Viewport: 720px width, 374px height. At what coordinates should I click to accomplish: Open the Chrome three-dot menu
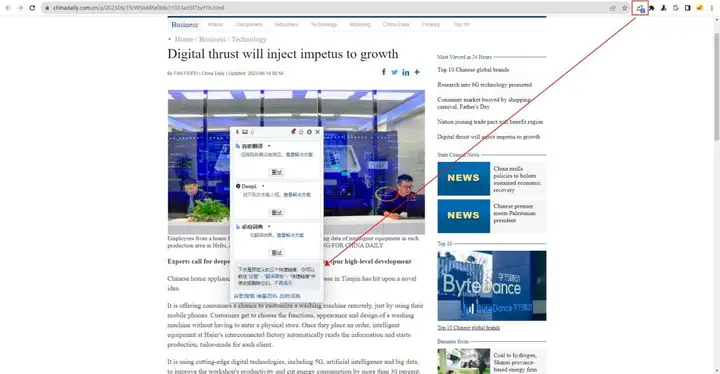712,8
